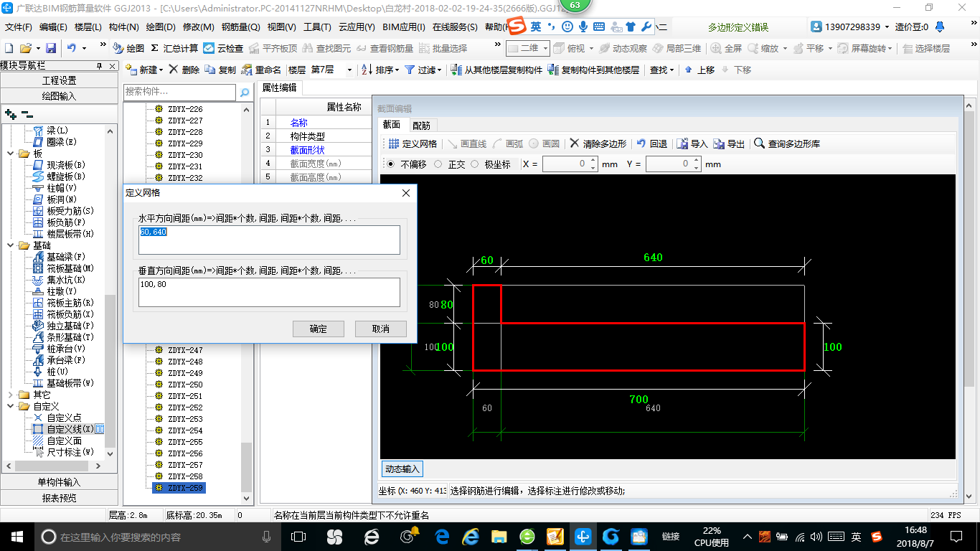Image resolution: width=980 pixels, height=551 pixels.
Task: Click the Save file toolbar icon
Action: pos(51,48)
